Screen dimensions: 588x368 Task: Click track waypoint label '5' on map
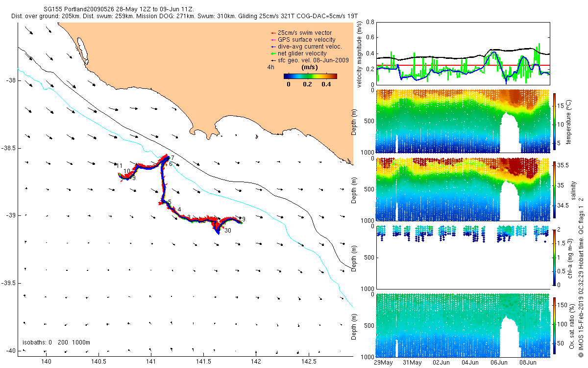[169, 202]
